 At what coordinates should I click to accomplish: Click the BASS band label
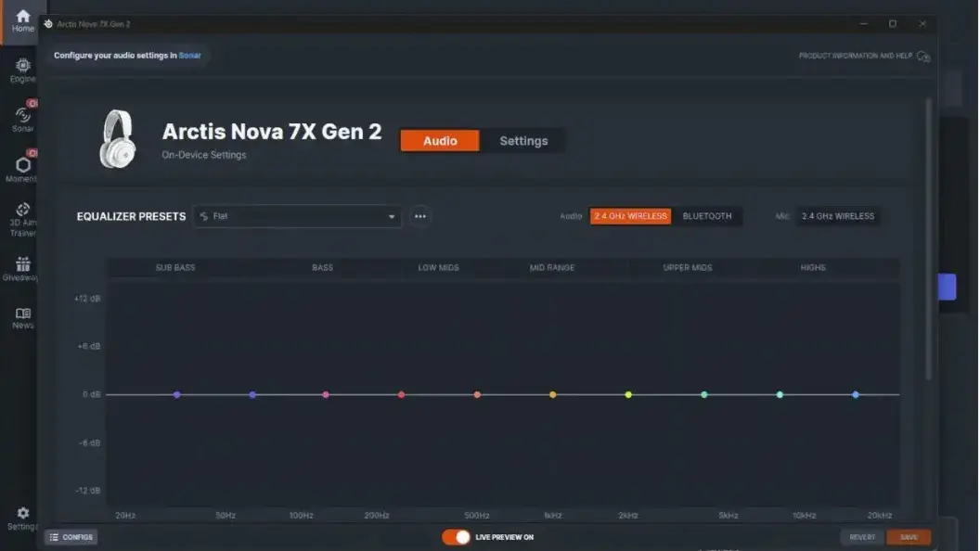(323, 267)
